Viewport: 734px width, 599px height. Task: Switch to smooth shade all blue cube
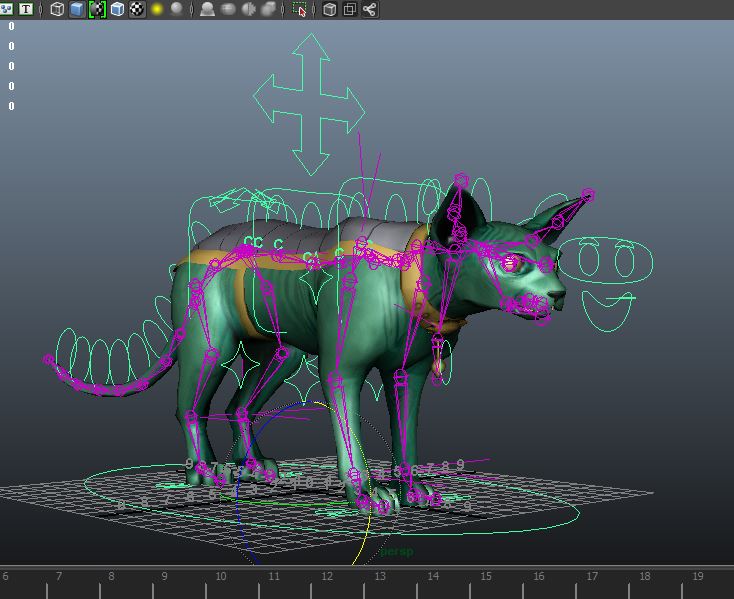(x=77, y=9)
